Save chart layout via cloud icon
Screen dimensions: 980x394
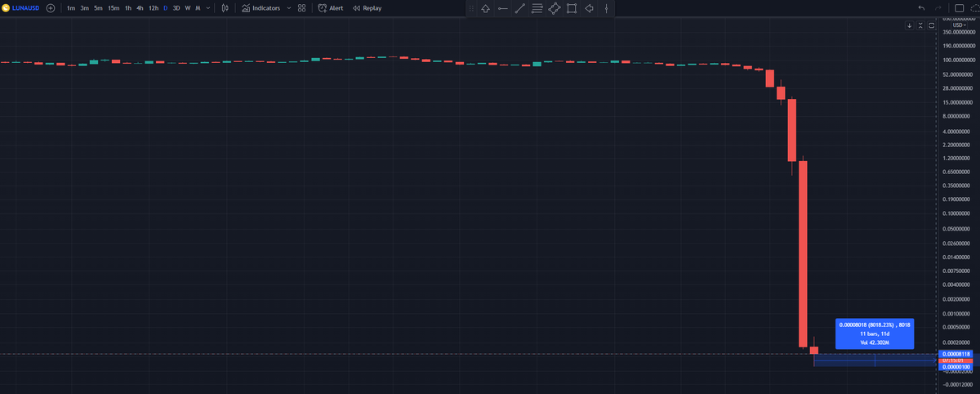coord(974,8)
